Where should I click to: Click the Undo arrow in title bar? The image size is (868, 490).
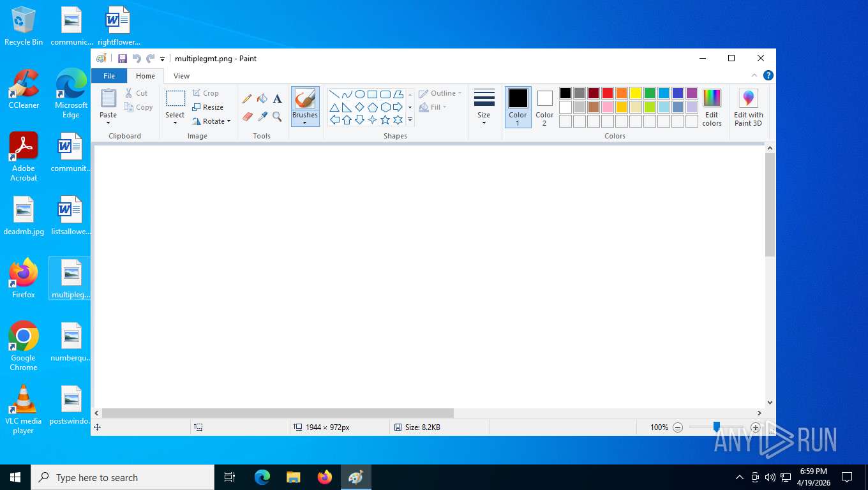[x=137, y=59]
